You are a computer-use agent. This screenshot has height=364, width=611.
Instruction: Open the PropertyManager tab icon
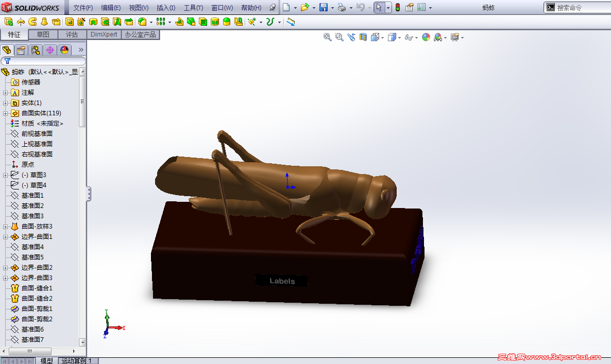pyautogui.click(x=21, y=50)
